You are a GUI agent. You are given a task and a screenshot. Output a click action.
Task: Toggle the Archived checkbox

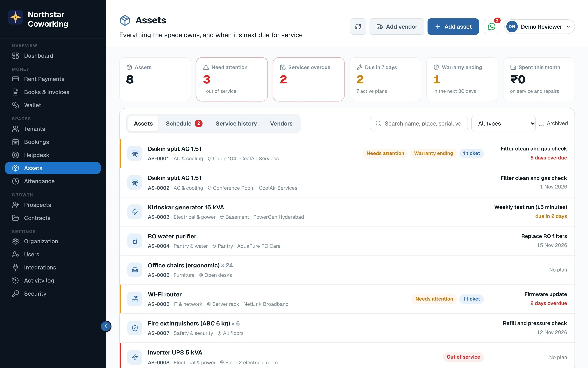coord(542,123)
